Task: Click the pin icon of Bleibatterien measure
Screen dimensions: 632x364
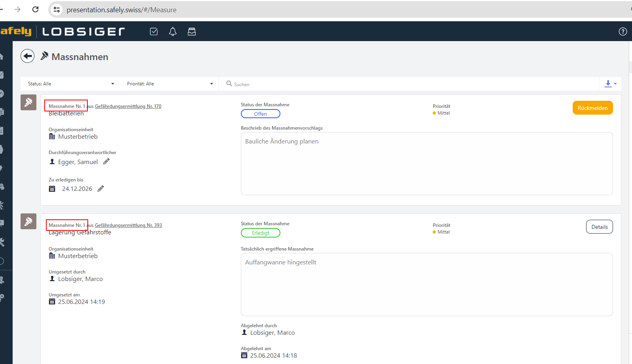Action: [28, 102]
